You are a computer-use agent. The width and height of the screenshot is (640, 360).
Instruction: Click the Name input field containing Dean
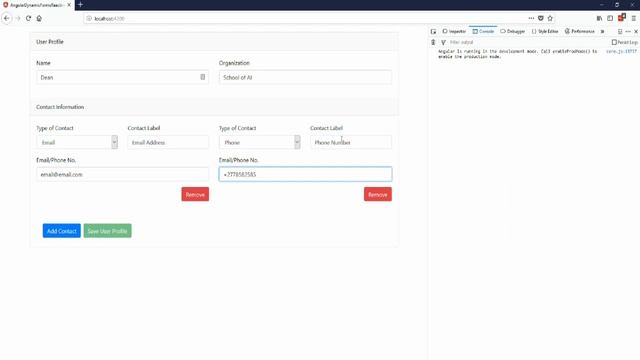tap(122, 77)
